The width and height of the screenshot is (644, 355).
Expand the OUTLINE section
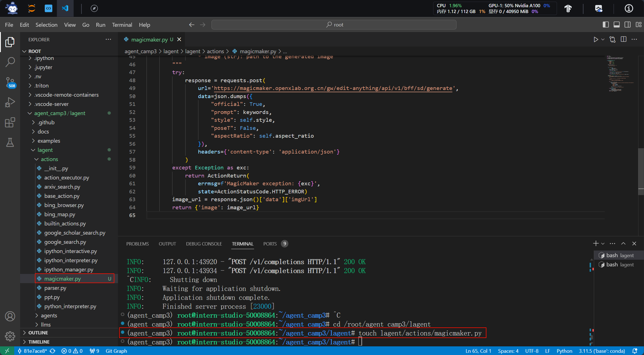pyautogui.click(x=38, y=333)
